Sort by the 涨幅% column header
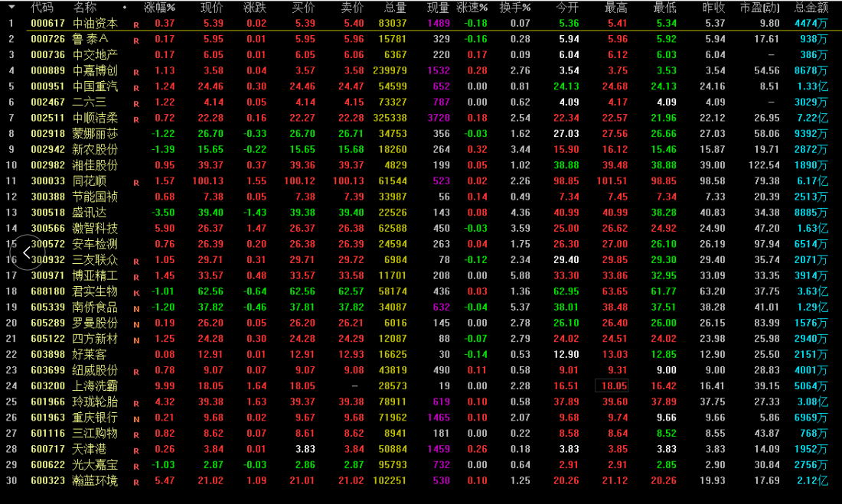Image resolution: width=842 pixels, height=504 pixels. [x=159, y=8]
